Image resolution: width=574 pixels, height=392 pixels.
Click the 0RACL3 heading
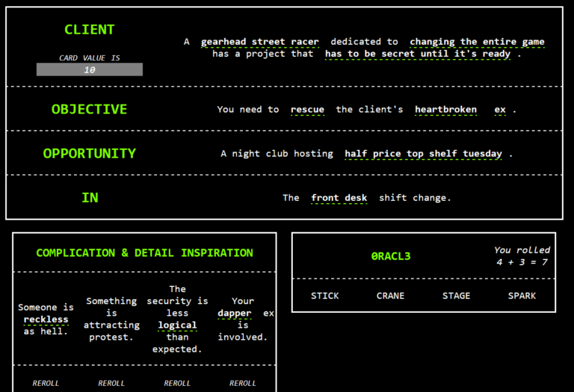[x=391, y=256]
